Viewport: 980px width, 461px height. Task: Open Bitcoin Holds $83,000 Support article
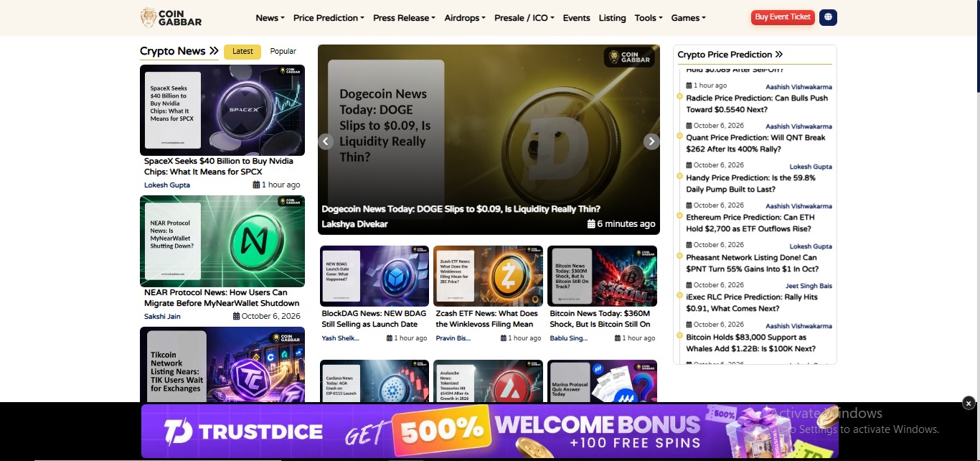[750, 343]
